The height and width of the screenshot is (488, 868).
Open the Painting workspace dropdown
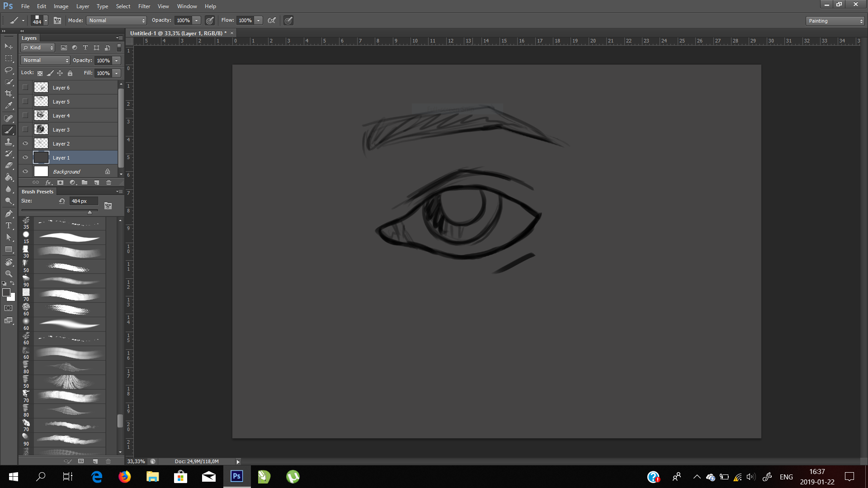coord(835,21)
